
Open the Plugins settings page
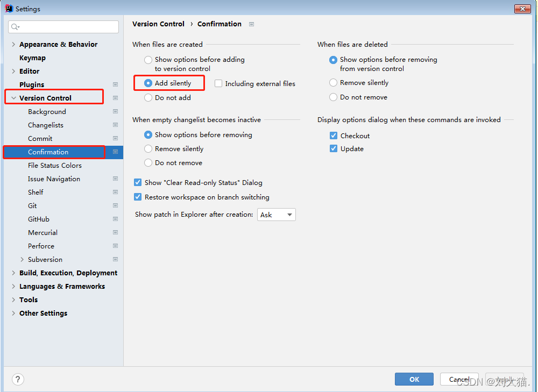pos(32,85)
